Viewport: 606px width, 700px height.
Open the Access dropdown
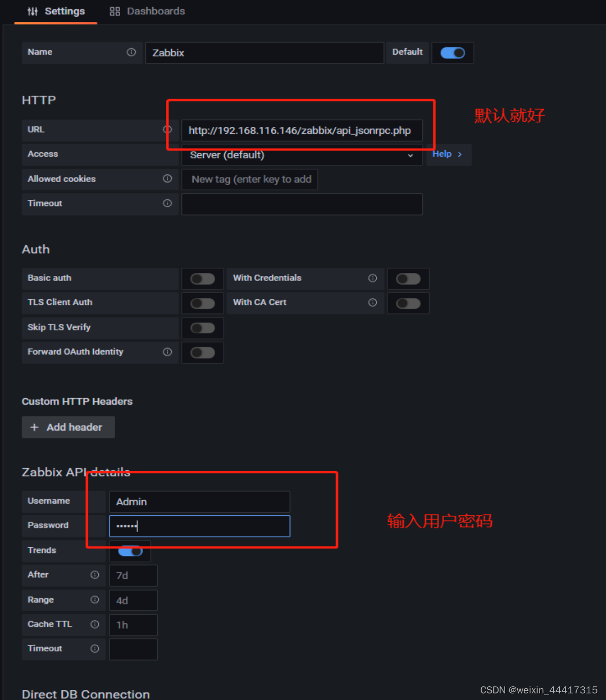(302, 155)
